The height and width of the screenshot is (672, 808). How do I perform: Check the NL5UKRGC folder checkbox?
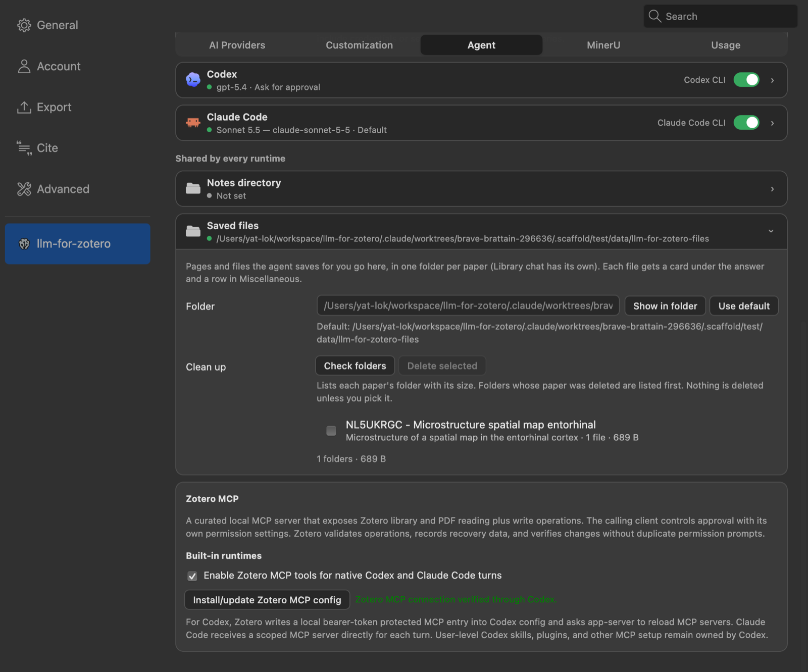(331, 431)
